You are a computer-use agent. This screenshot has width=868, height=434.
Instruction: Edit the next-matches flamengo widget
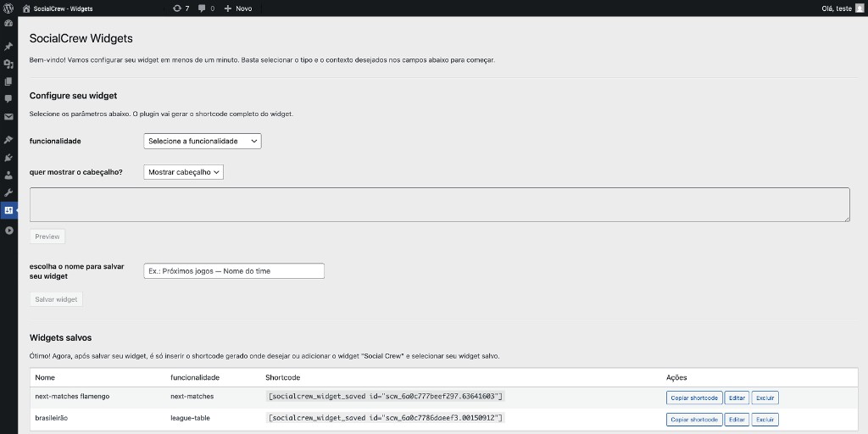coord(737,398)
